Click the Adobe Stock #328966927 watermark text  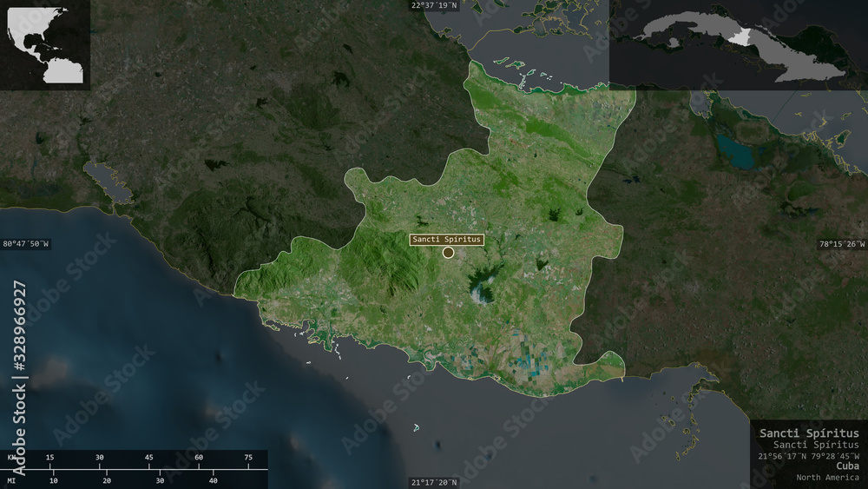point(19,378)
